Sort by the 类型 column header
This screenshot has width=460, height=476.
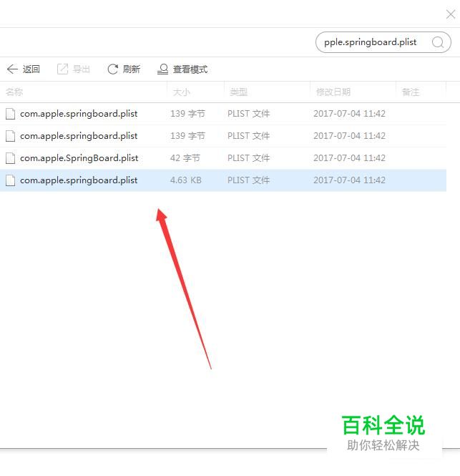point(238,92)
